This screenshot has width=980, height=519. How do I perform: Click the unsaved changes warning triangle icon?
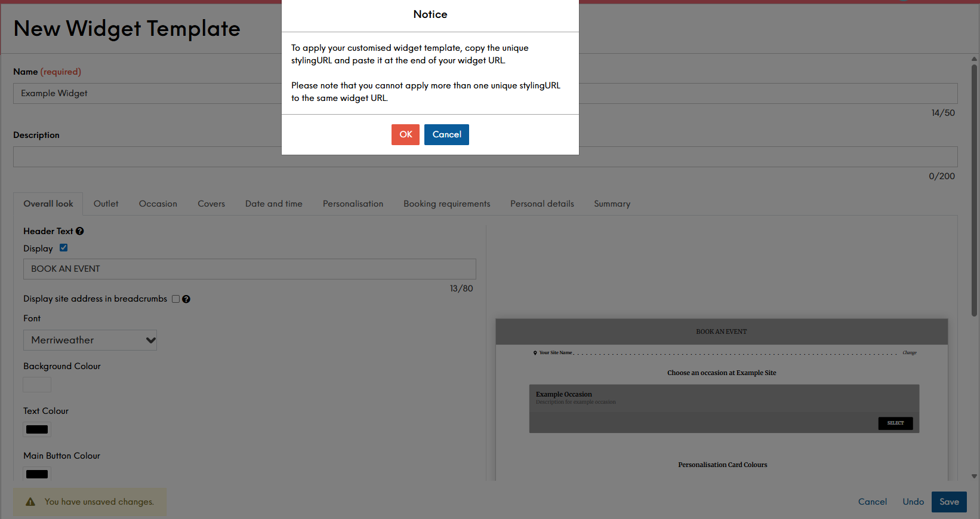tap(30, 502)
